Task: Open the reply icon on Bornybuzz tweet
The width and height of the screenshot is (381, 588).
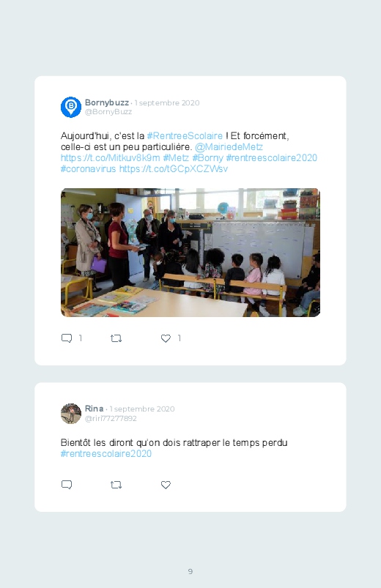Action: 67,338
